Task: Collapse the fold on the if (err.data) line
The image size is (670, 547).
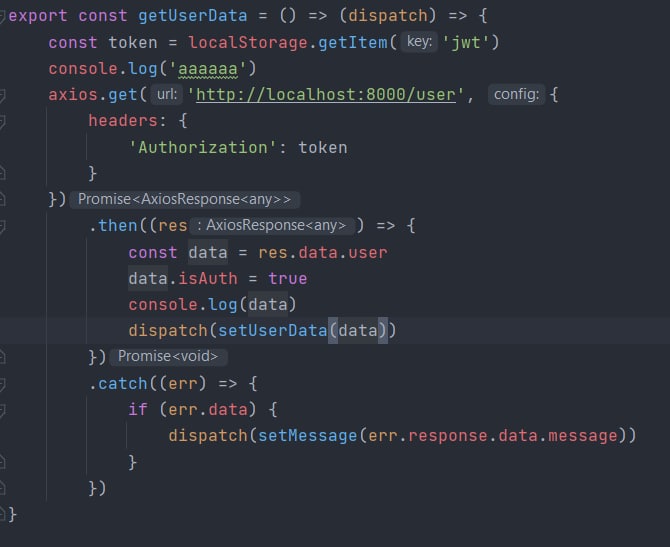Action: [2, 410]
